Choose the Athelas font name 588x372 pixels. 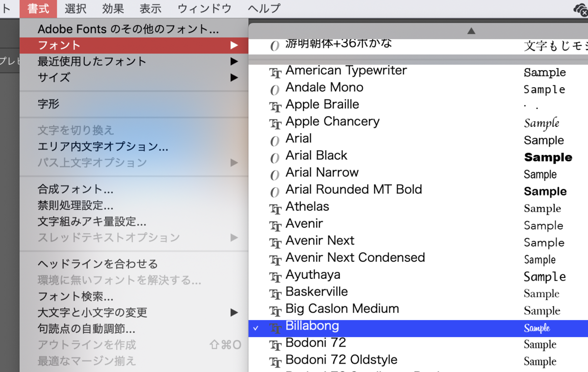(x=307, y=206)
